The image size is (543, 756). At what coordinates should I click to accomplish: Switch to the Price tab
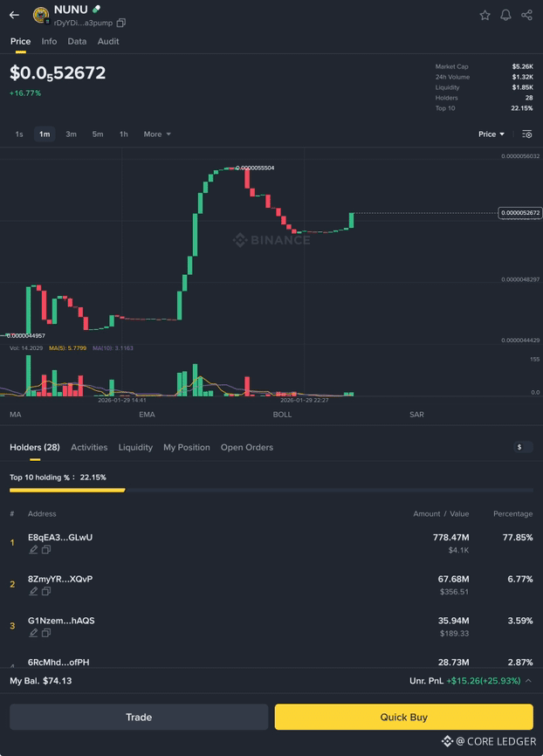20,41
